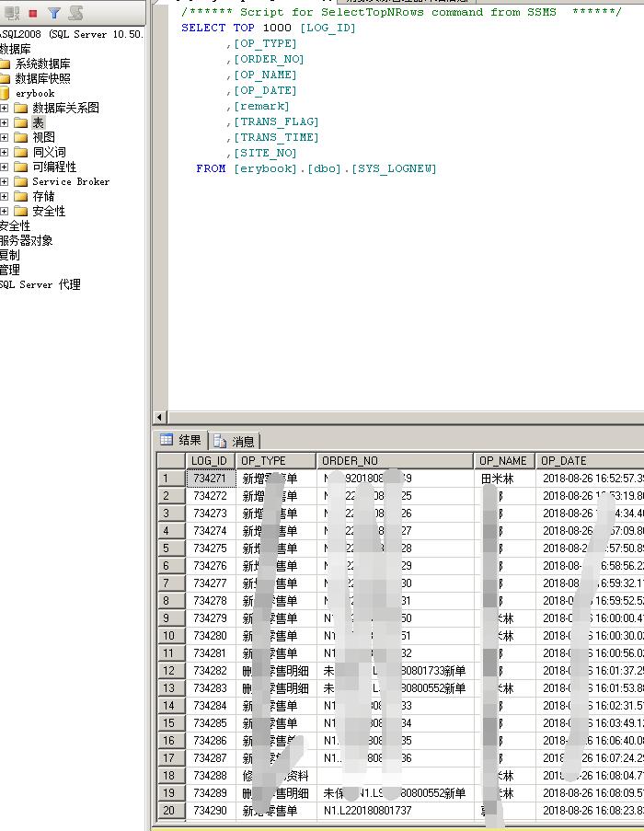The image size is (644, 831).
Task: Select results row header 10
Action: point(171,635)
